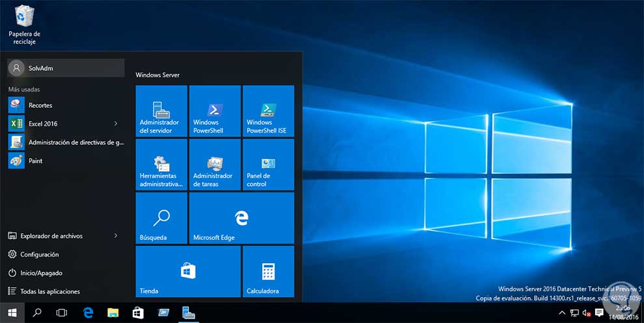
Task: Open File Explorer from taskbar
Action: coord(113,313)
